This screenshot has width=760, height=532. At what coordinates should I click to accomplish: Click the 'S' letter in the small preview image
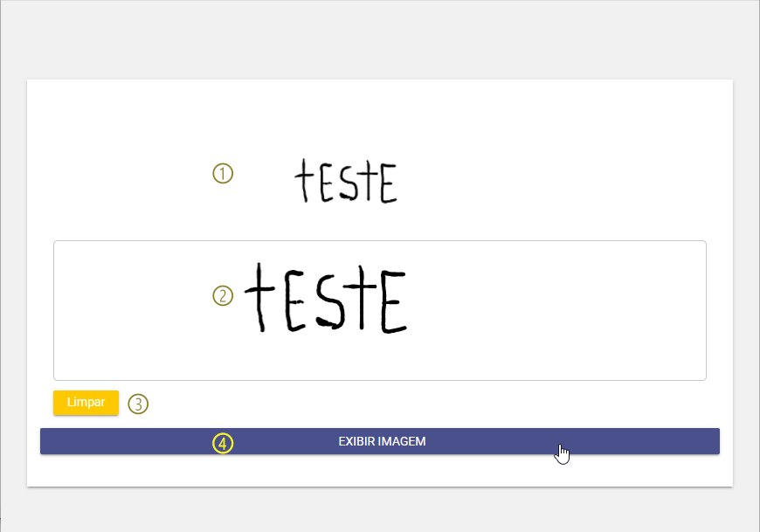pos(349,183)
